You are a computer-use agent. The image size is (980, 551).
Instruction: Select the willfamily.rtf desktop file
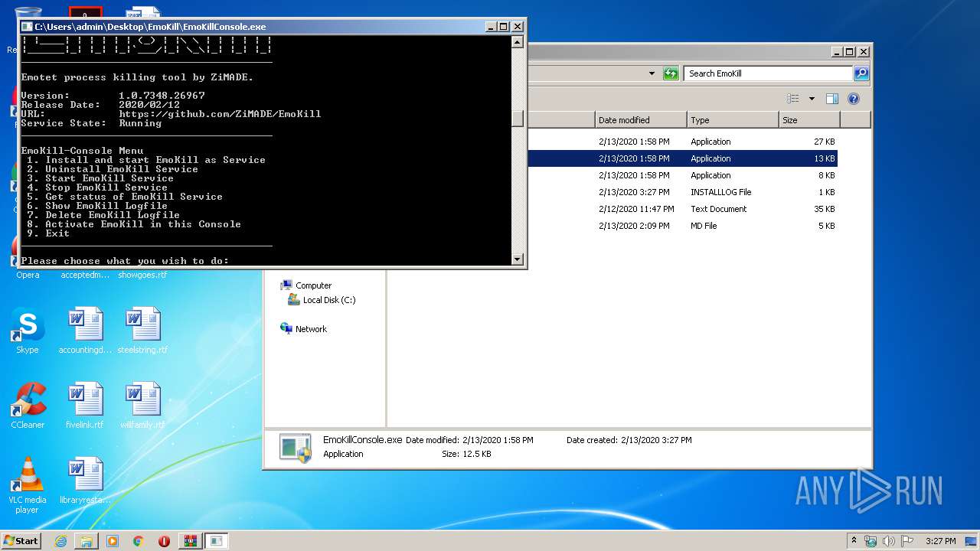tap(143, 406)
